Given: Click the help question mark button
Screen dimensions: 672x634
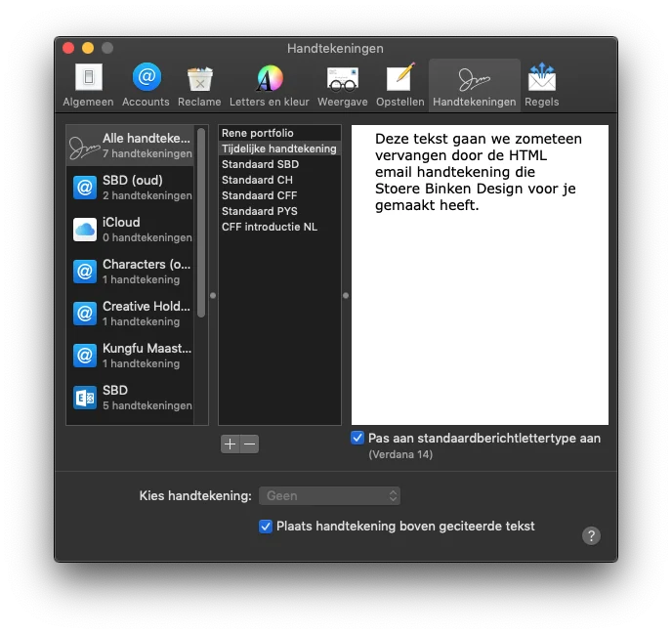Looking at the screenshot, I should (x=591, y=536).
